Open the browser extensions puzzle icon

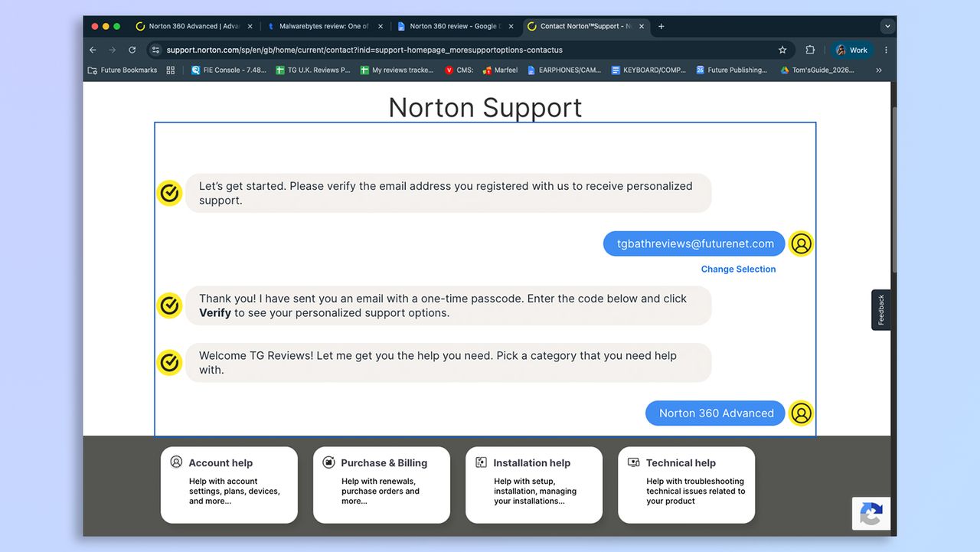810,50
